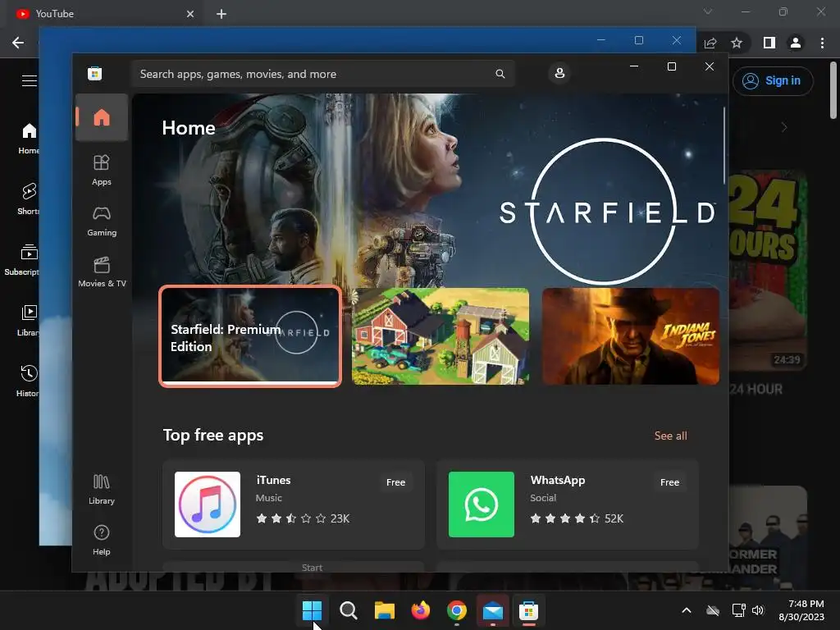Open Mail app from taskbar
Viewport: 840px width, 630px height.
point(492,610)
